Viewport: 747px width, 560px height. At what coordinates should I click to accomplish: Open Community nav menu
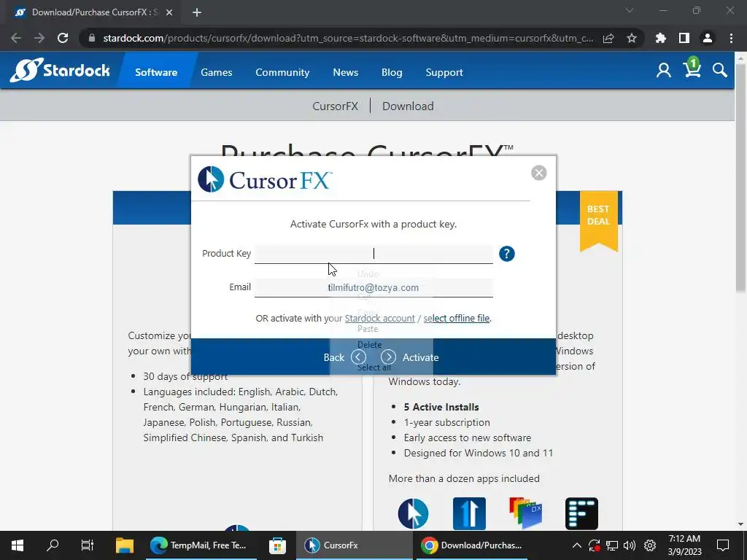[x=282, y=72]
